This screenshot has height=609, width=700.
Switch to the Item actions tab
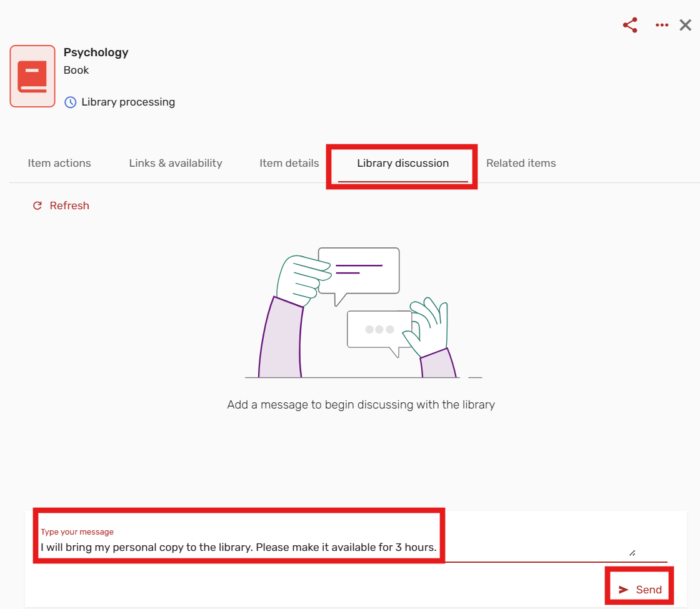59,163
